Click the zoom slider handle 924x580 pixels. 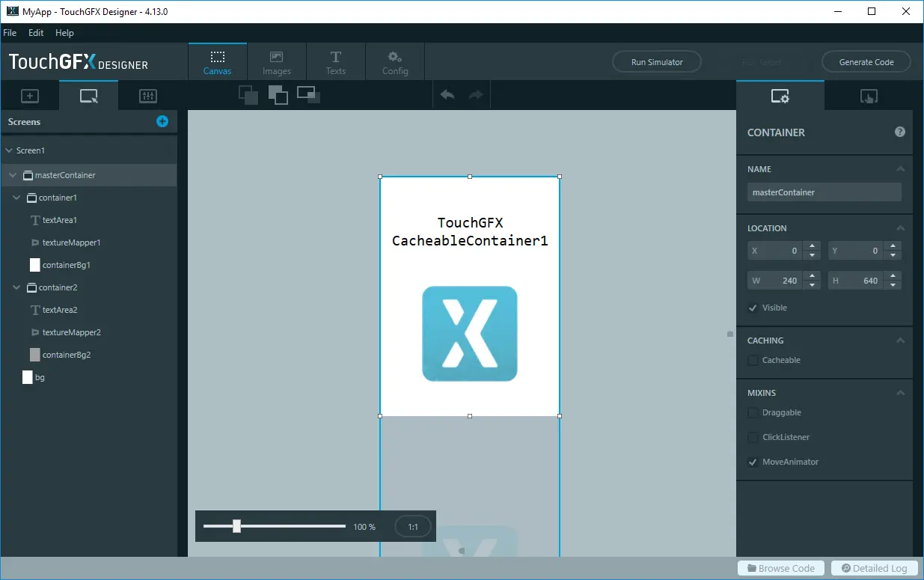236,526
